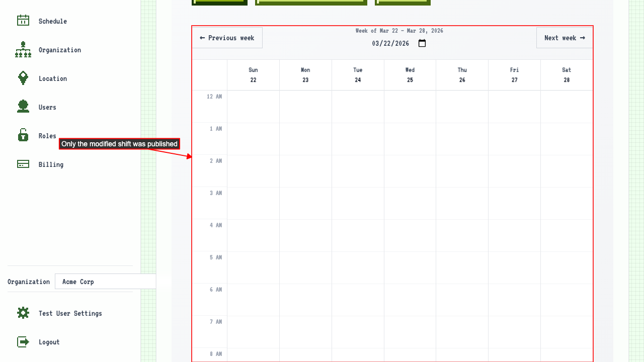Click the Logout exit arrow icon
644x362 pixels.
[x=23, y=342]
